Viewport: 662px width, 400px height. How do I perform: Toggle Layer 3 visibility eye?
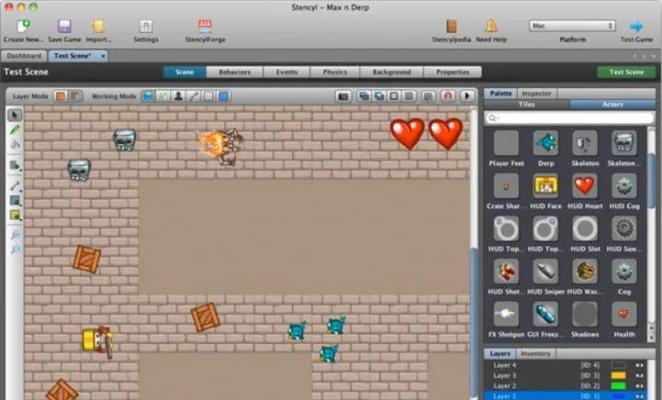(x=639, y=376)
